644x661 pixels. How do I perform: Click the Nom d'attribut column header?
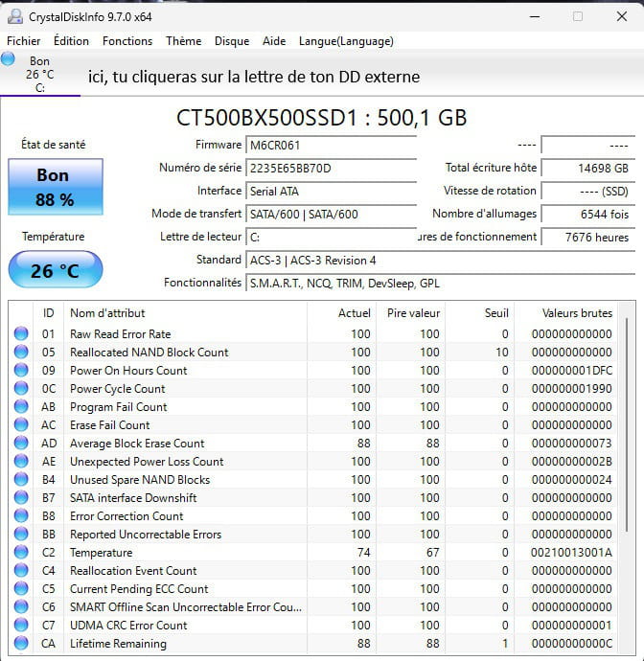pos(185,313)
